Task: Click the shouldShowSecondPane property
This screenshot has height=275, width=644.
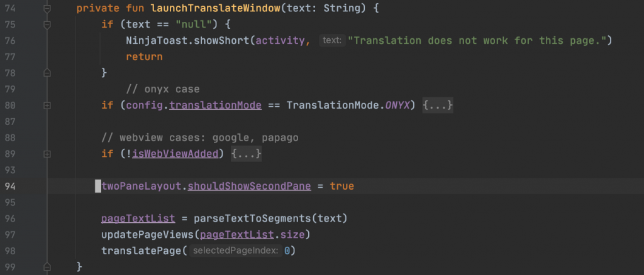Action: (249, 186)
